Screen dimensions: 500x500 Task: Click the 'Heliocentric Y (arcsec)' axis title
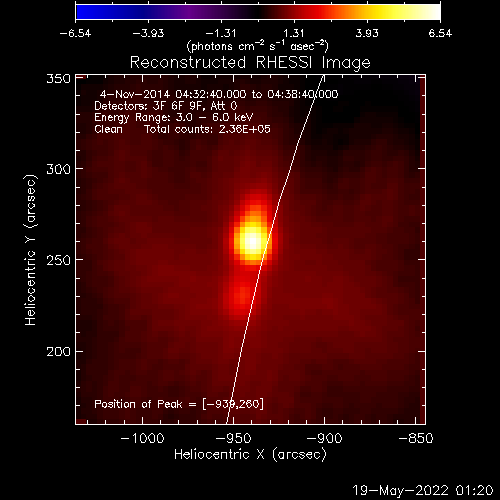coord(30,250)
